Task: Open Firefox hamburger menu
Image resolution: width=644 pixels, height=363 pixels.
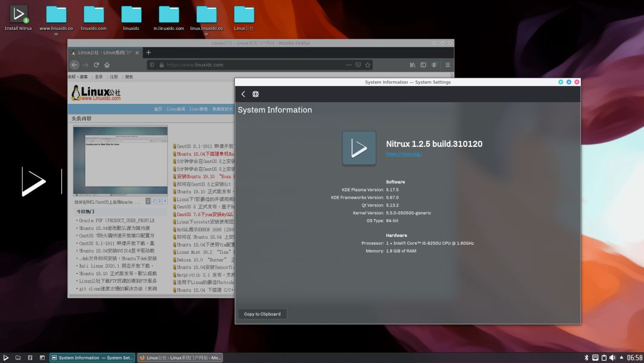Action: coord(447,64)
